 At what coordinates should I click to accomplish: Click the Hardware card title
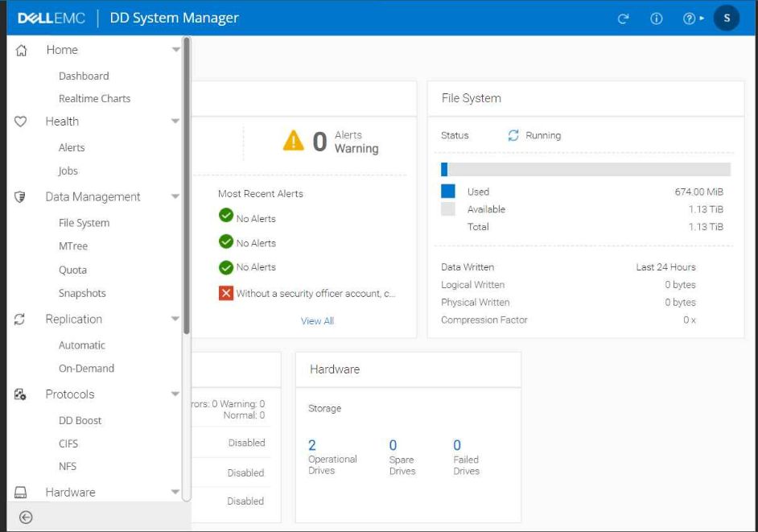[335, 369]
